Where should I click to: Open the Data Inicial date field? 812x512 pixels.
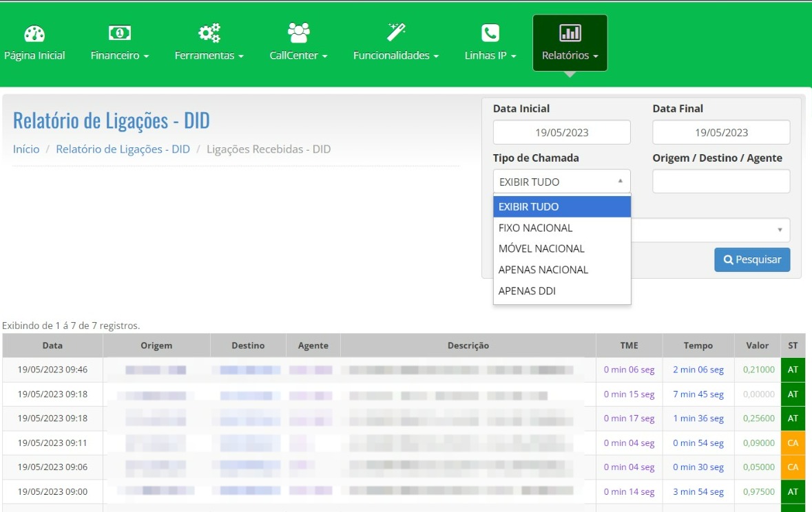point(561,133)
